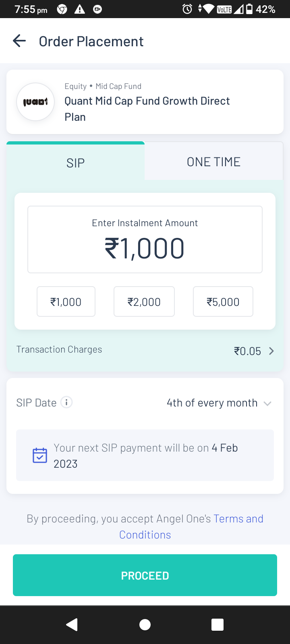Tap the calendar check icon
Screen dimensions: 290x644
coord(40,455)
